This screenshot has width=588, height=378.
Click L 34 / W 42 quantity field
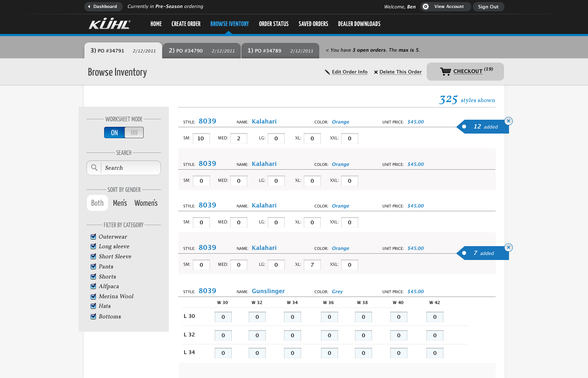tap(435, 353)
